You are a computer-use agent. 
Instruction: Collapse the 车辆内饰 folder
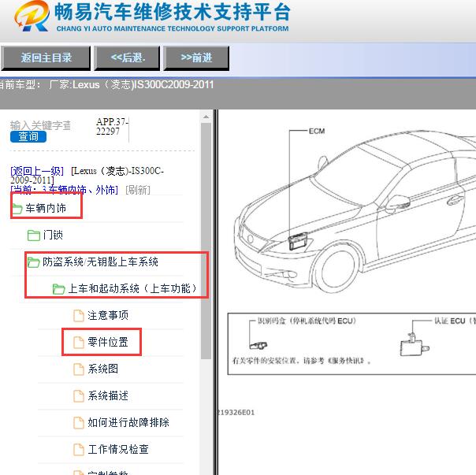[x=46, y=208]
